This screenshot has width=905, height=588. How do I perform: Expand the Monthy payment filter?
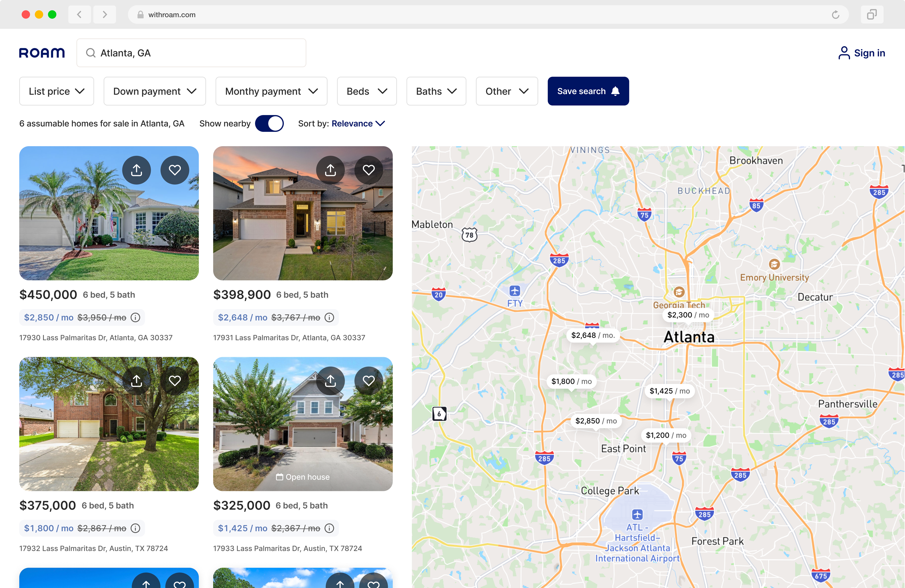point(271,91)
